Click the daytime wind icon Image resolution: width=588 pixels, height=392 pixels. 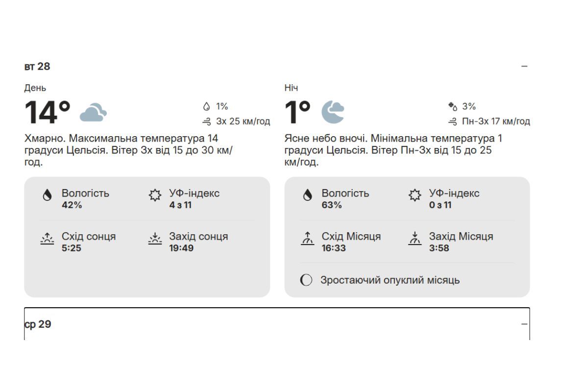coord(207,122)
